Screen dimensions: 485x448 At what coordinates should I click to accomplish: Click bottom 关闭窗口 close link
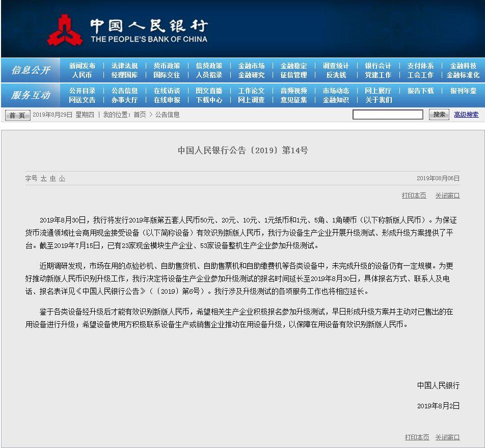(x=447, y=437)
